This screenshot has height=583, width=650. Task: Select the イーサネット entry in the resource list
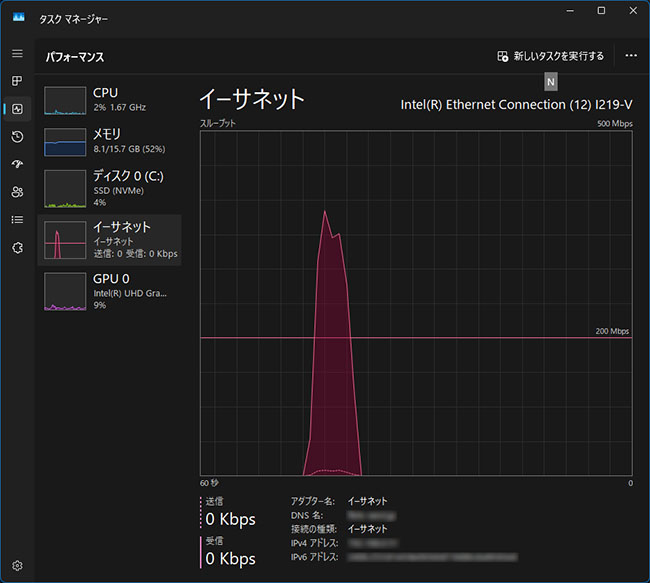(x=110, y=240)
